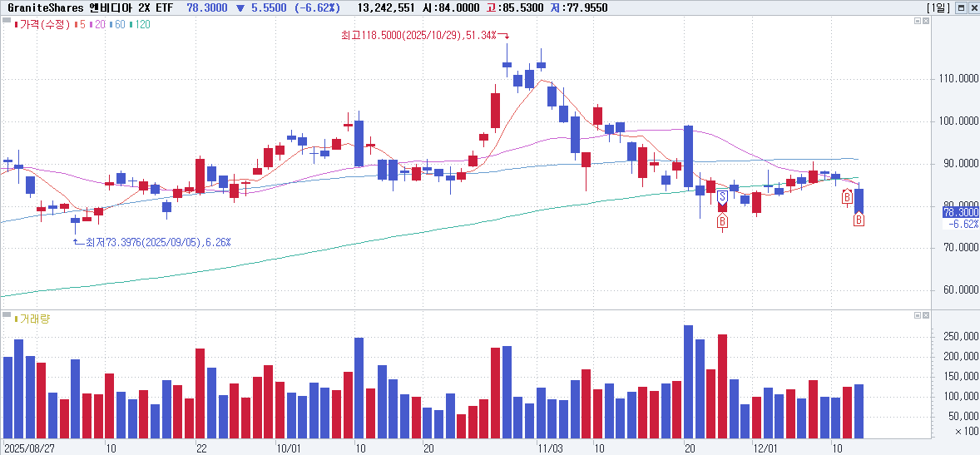Click the 250,000 volume axis label
This screenshot has width=980, height=455.
tap(959, 337)
